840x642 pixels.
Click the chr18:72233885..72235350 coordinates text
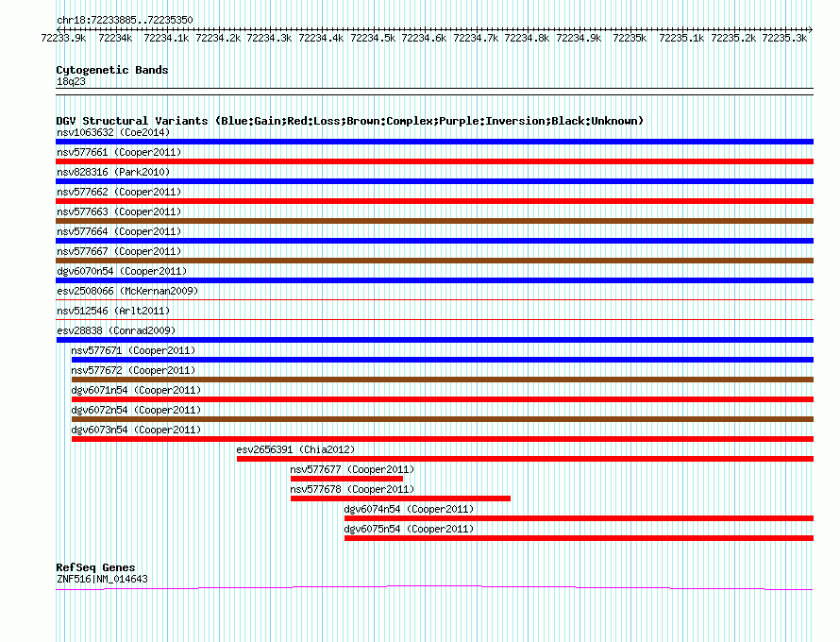click(x=125, y=20)
